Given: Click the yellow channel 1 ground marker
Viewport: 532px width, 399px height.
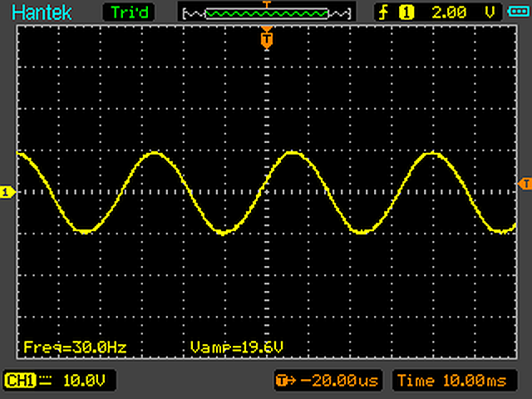Looking at the screenshot, I should (7, 192).
